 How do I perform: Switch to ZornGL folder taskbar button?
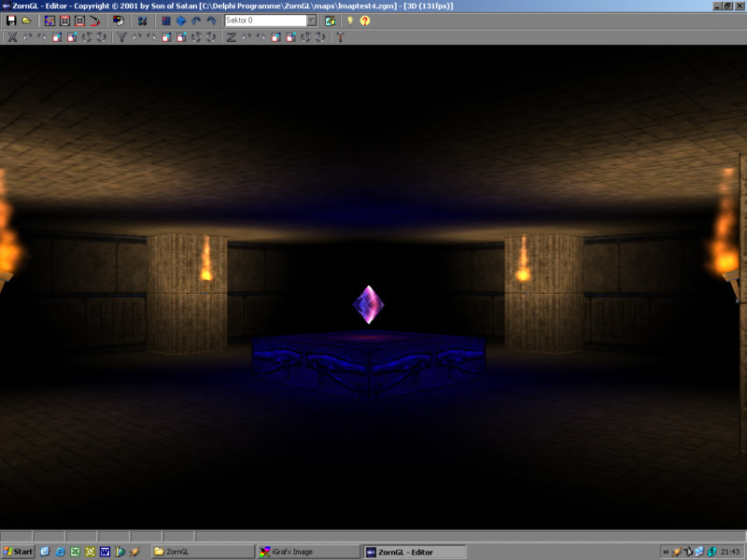(202, 552)
